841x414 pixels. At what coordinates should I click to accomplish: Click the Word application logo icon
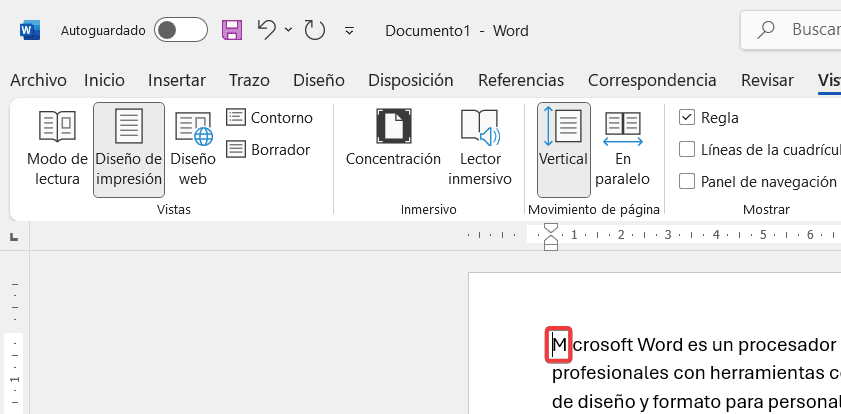pos(29,30)
